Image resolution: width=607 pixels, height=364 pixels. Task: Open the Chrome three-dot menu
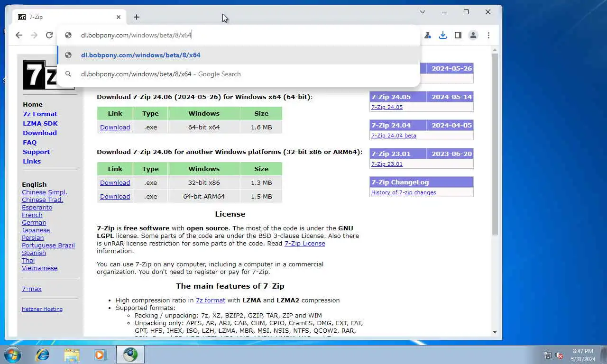tap(488, 35)
